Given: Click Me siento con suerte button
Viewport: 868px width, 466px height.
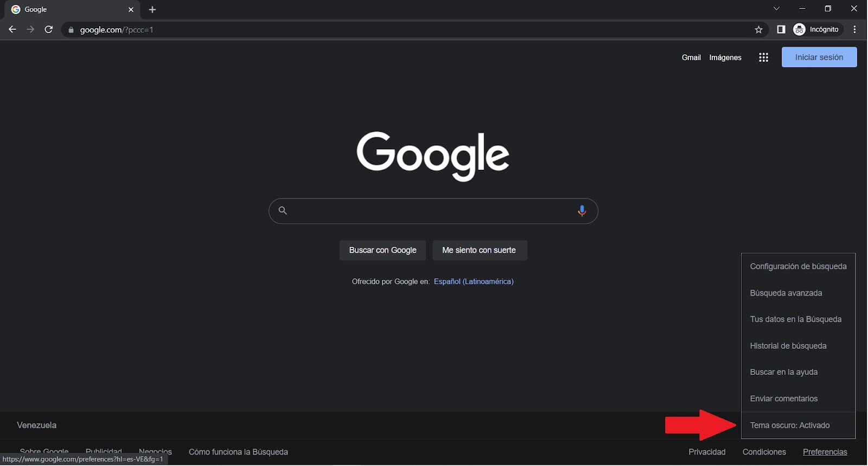Looking at the screenshot, I should tap(480, 250).
